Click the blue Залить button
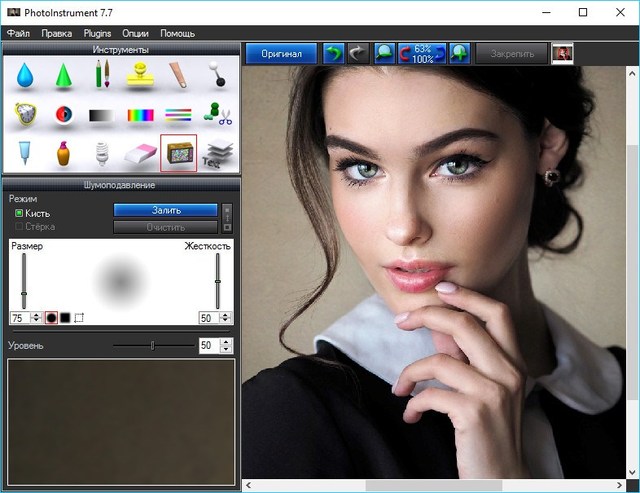Image resolution: width=640 pixels, height=493 pixels. [165, 210]
